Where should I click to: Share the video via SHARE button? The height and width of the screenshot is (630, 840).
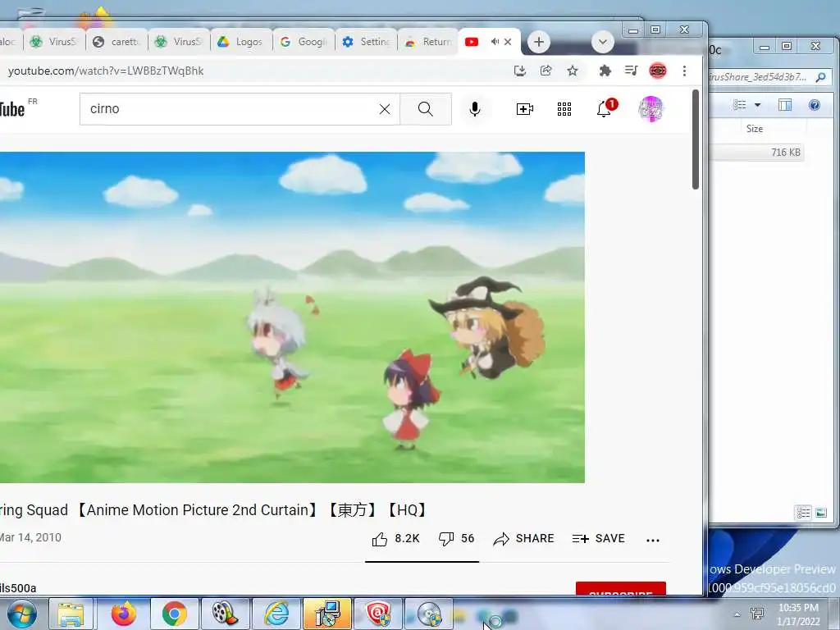click(523, 538)
